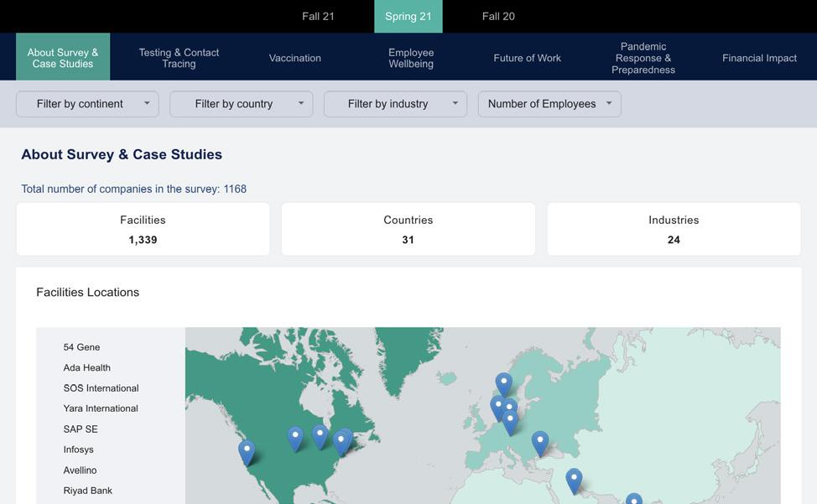Image resolution: width=817 pixels, height=504 pixels.
Task: Click the map pin on the US west coast
Action: [x=247, y=451]
